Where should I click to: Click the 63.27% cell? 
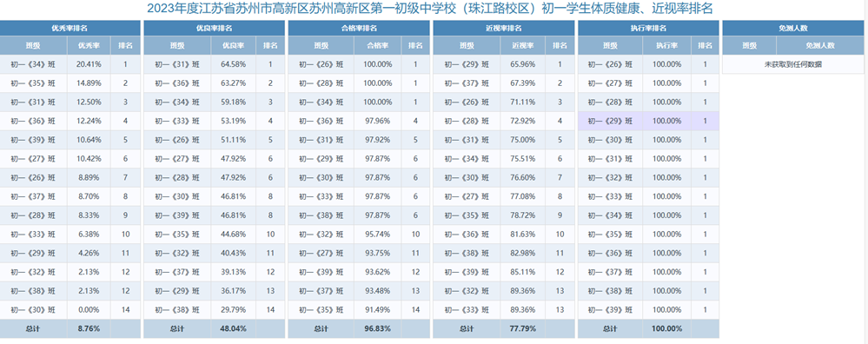click(x=233, y=83)
